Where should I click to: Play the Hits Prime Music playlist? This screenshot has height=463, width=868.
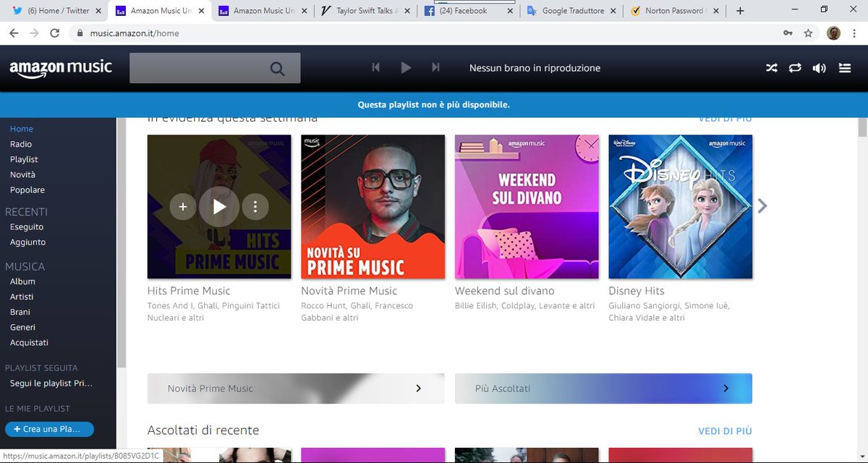pos(219,207)
